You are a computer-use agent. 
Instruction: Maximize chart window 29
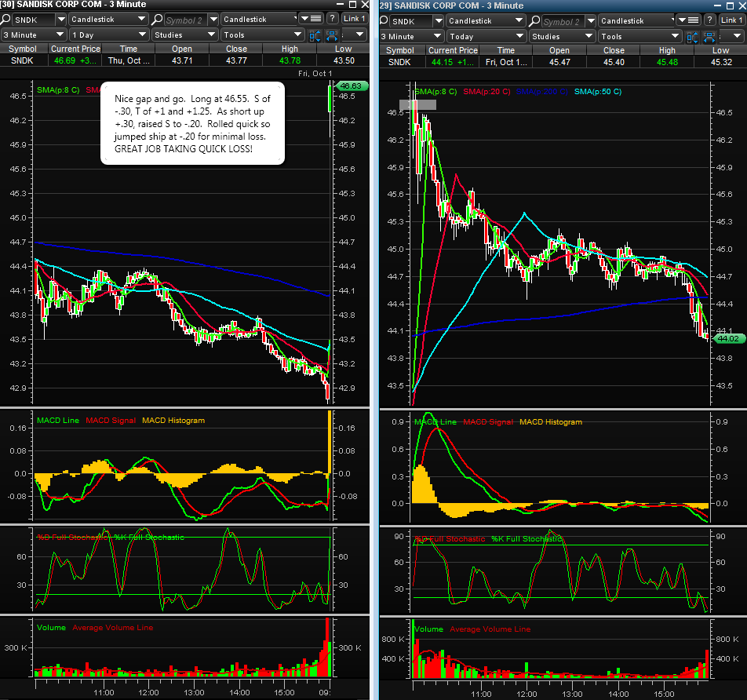click(730, 5)
